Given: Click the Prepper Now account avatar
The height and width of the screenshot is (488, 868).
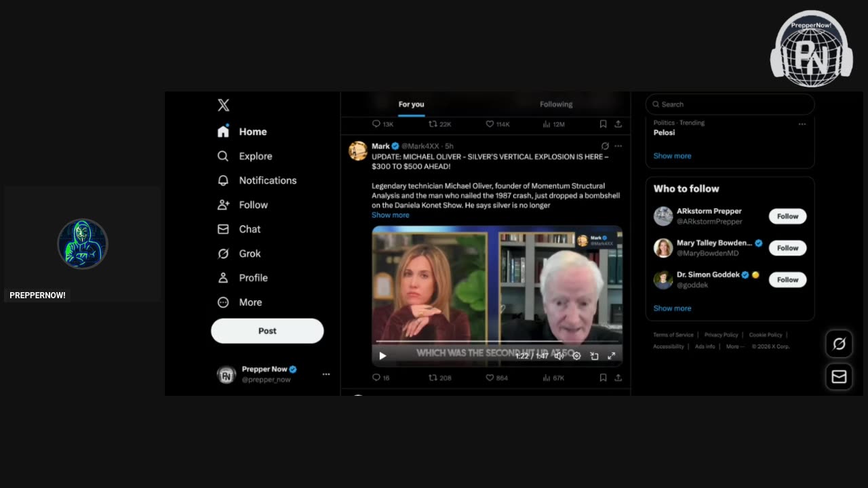Looking at the screenshot, I should [x=226, y=375].
